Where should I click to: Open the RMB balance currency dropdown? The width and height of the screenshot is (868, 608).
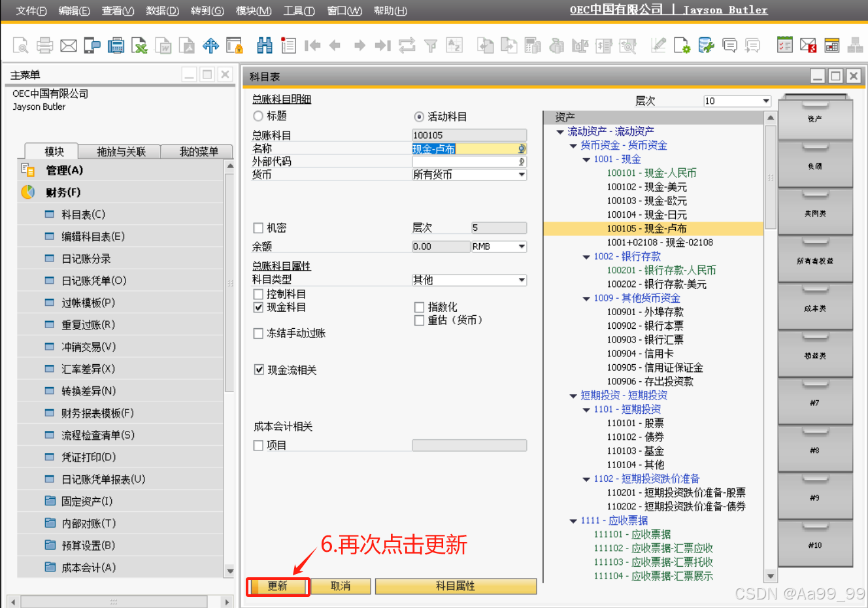[499, 246]
